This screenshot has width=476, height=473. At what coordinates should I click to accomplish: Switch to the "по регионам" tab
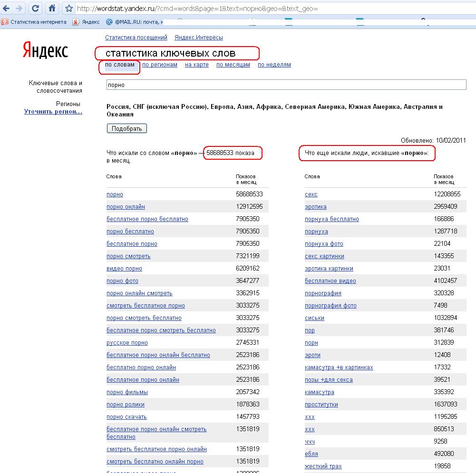point(160,65)
